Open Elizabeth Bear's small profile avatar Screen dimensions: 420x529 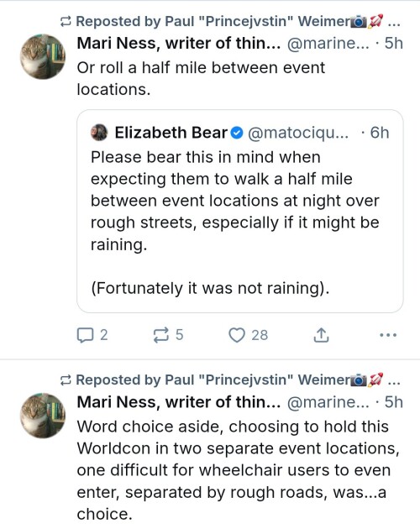tap(99, 133)
